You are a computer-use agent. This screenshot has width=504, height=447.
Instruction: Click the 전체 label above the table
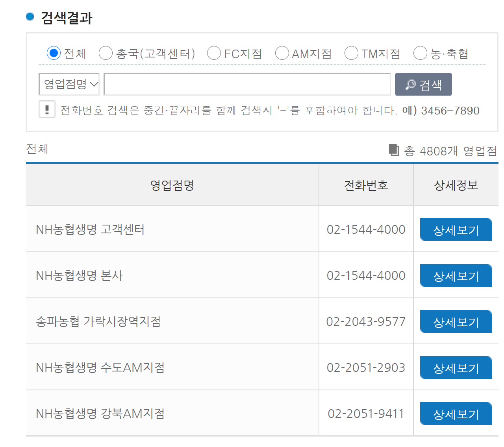(37, 149)
